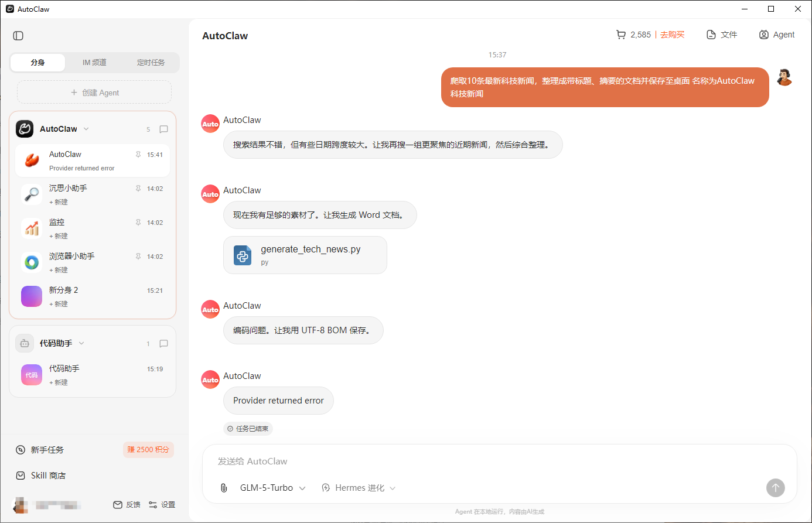Click the 编码问题 UTF-8 BOM message
Viewport: 812px width, 523px height.
coord(303,330)
